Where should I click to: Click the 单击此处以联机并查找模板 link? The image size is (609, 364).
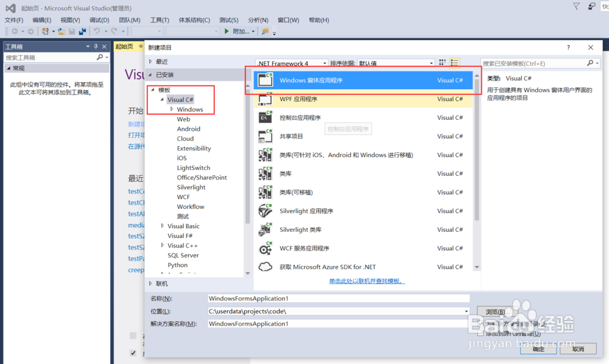[x=367, y=281]
